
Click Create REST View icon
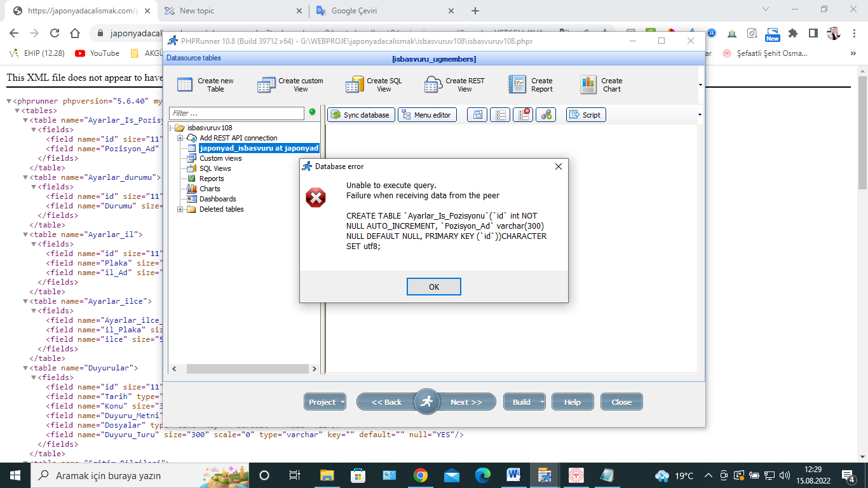433,85
